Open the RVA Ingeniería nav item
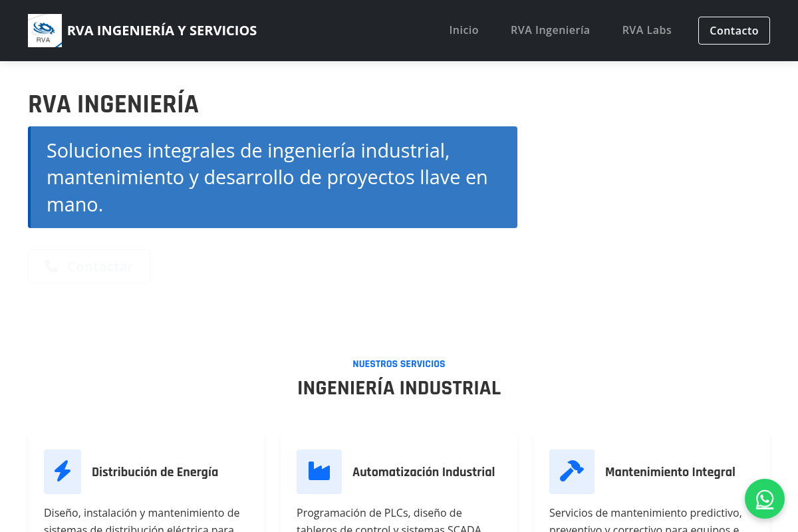Screen dimensions: 798x532 click(550, 31)
